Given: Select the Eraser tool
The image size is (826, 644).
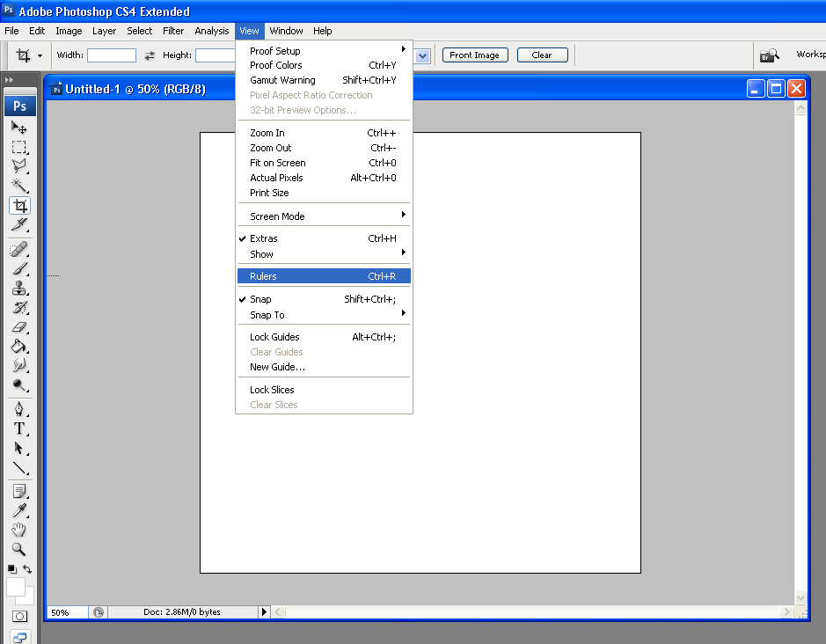Looking at the screenshot, I should pos(19,327).
